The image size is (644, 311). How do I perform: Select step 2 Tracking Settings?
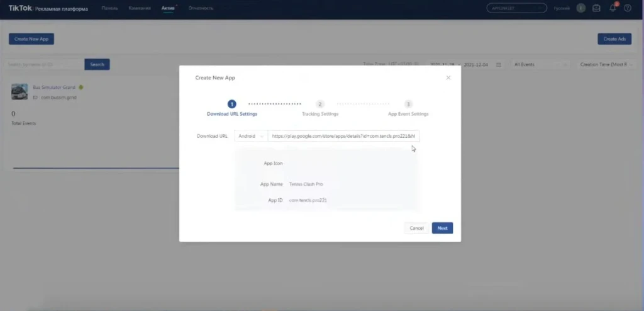tap(320, 109)
